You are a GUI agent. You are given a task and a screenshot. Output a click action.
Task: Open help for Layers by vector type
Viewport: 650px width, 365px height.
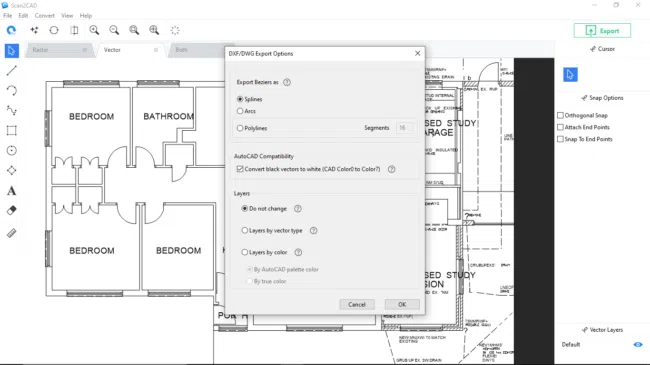coord(313,231)
